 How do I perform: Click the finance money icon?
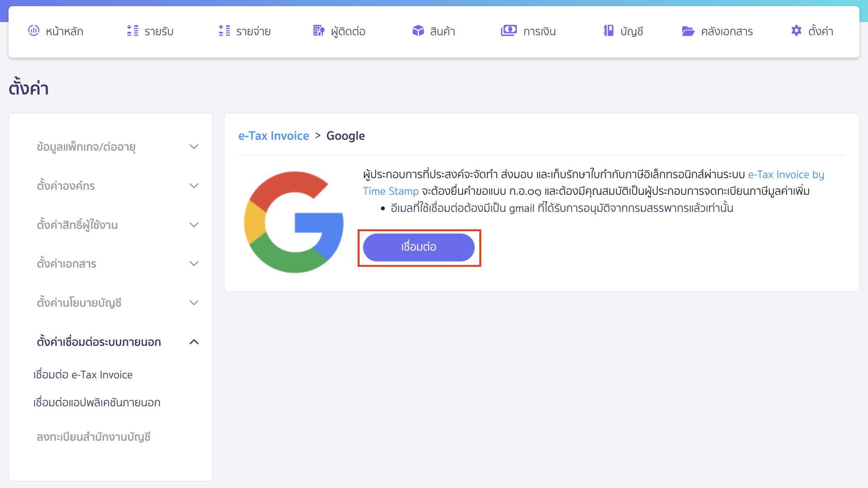coord(508,31)
